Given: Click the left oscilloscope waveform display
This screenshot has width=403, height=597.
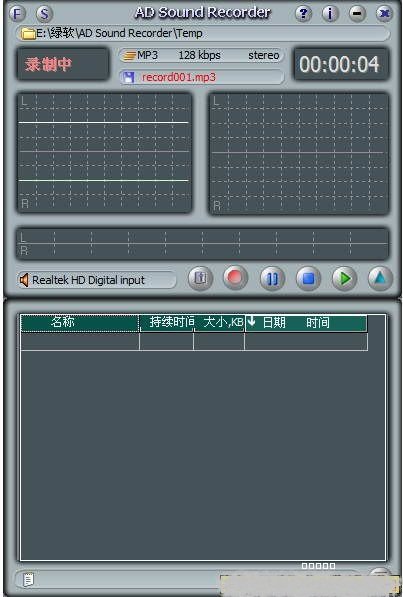Looking at the screenshot, I should (x=104, y=153).
